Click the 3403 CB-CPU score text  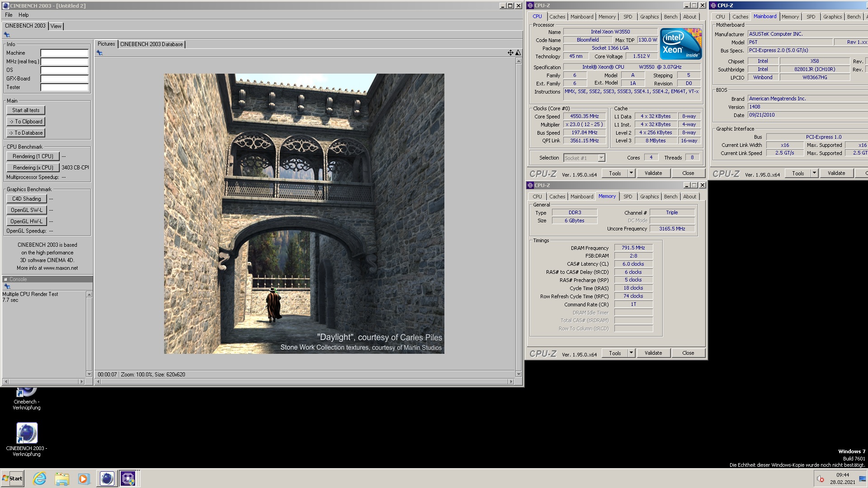(x=75, y=168)
